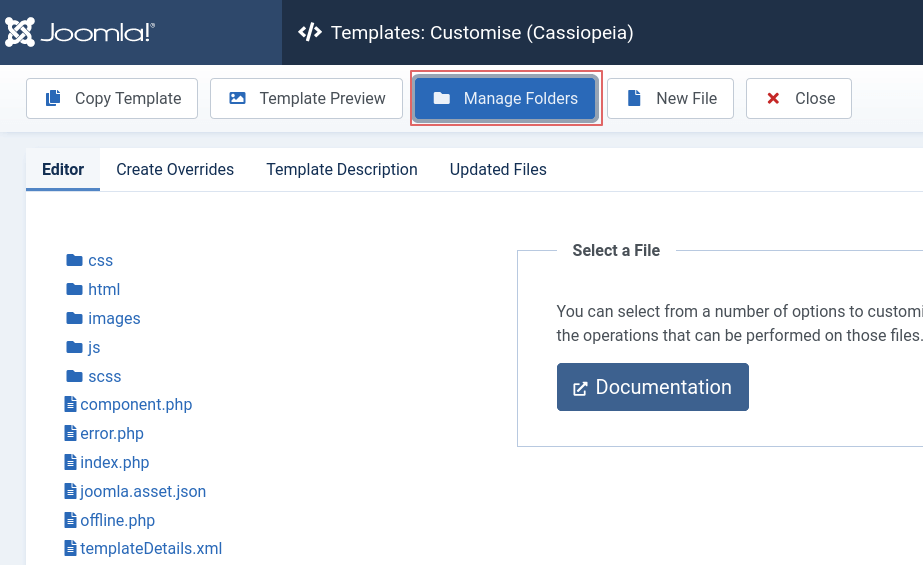Click the scss folder icon
The height and width of the screenshot is (565, 923).
74,375
